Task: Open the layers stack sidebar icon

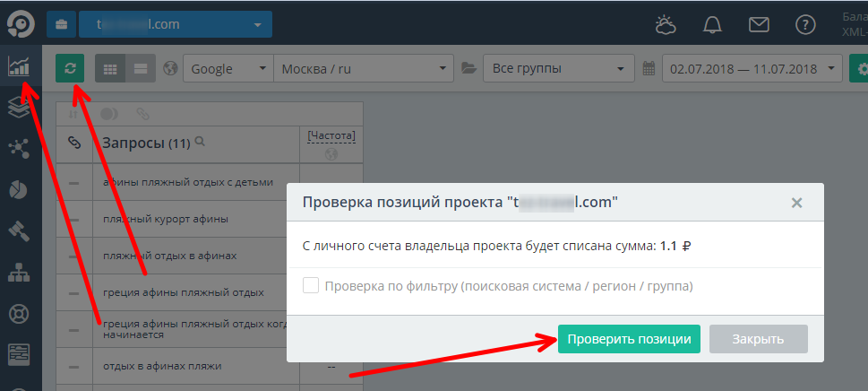Action: point(19,108)
